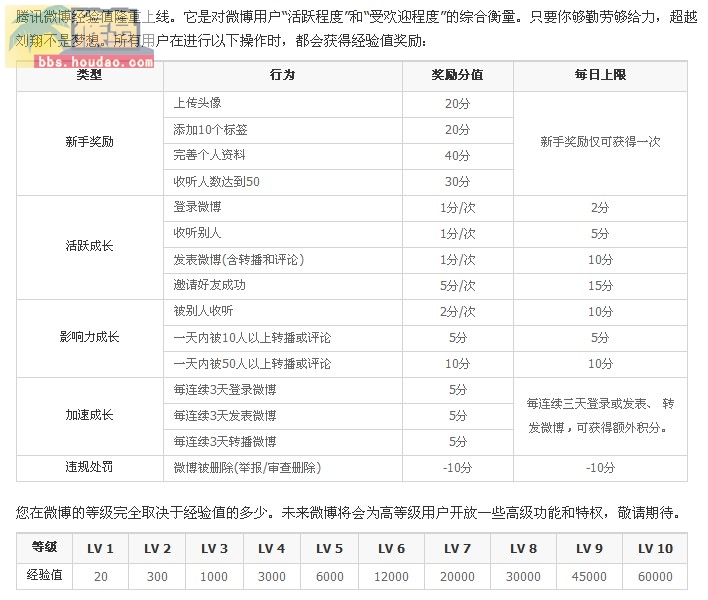Image resolution: width=708 pixels, height=600 pixels.
Task: Click the '每日上限' column header
Action: tap(600, 75)
